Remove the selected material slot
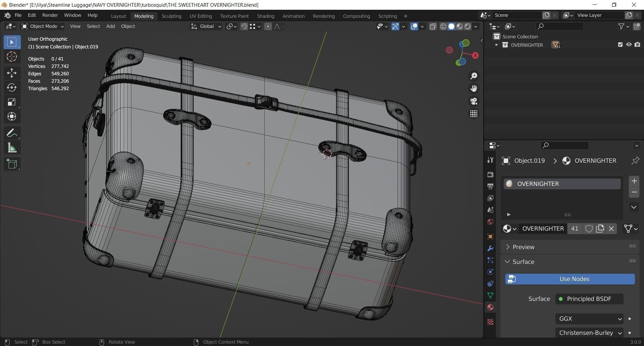Screen dimensions: 644x346 [634, 192]
